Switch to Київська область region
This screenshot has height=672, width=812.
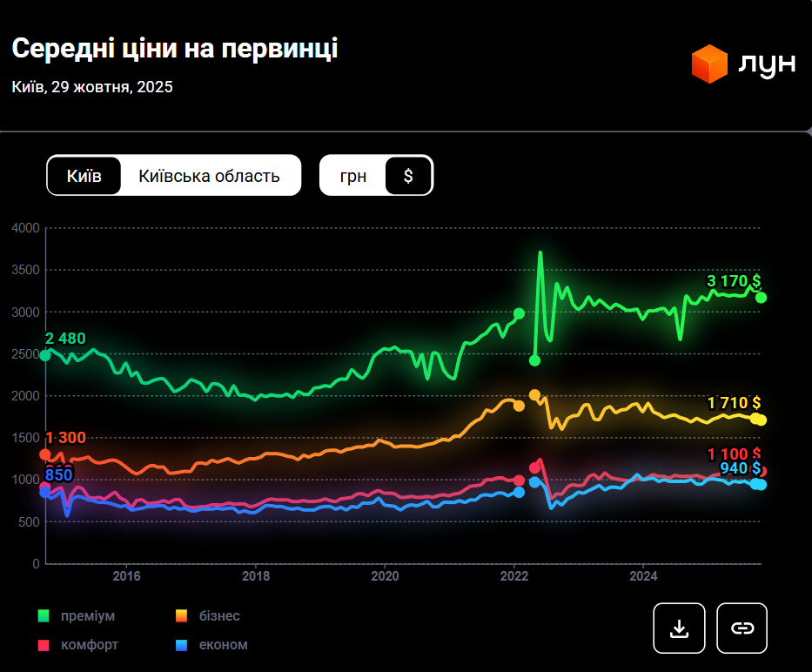[209, 176]
